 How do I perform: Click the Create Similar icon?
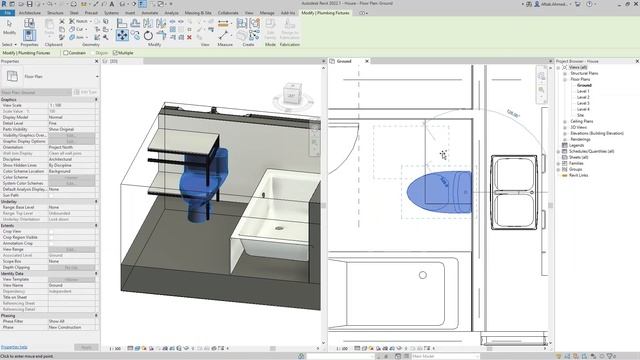[x=255, y=36]
